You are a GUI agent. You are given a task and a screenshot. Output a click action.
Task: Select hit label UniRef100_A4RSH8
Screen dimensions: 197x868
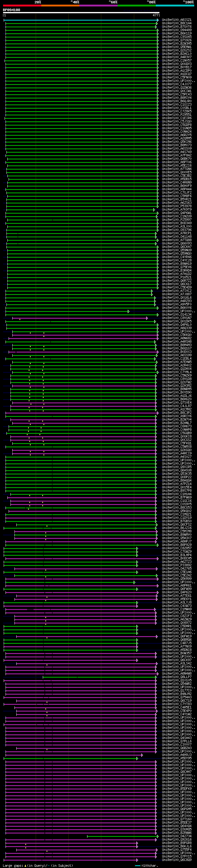(176, 342)
